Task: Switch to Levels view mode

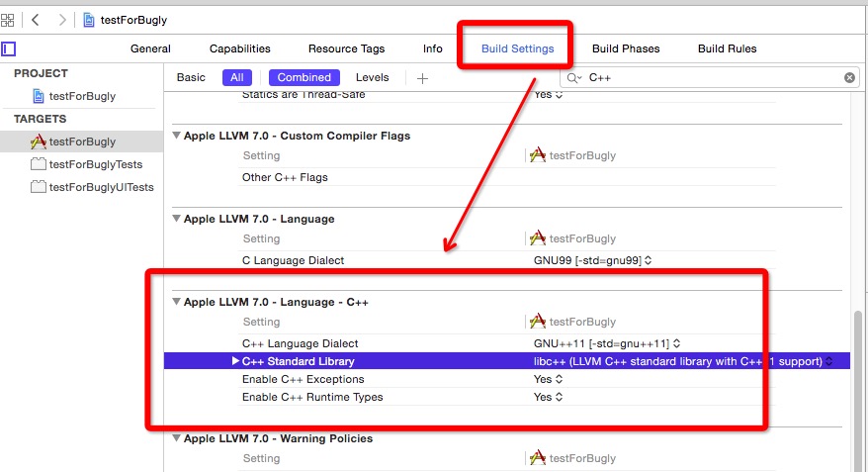Action: (x=372, y=77)
